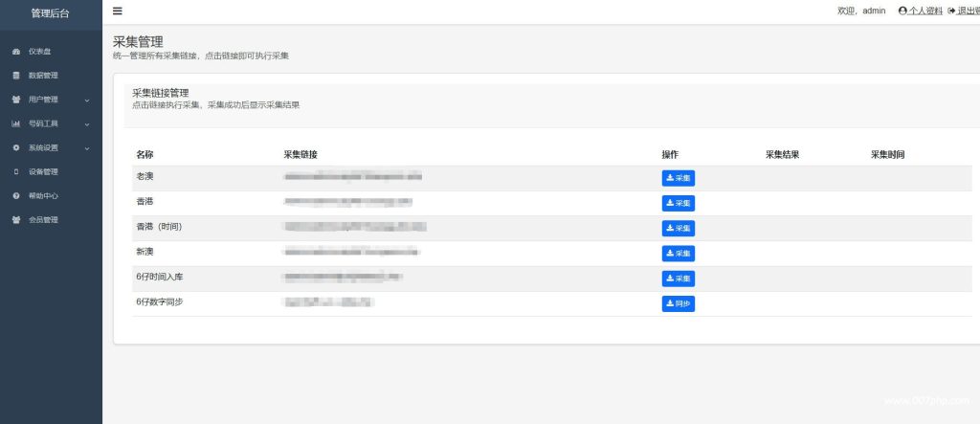Select the 6仔数字同步 name cell

click(x=160, y=302)
